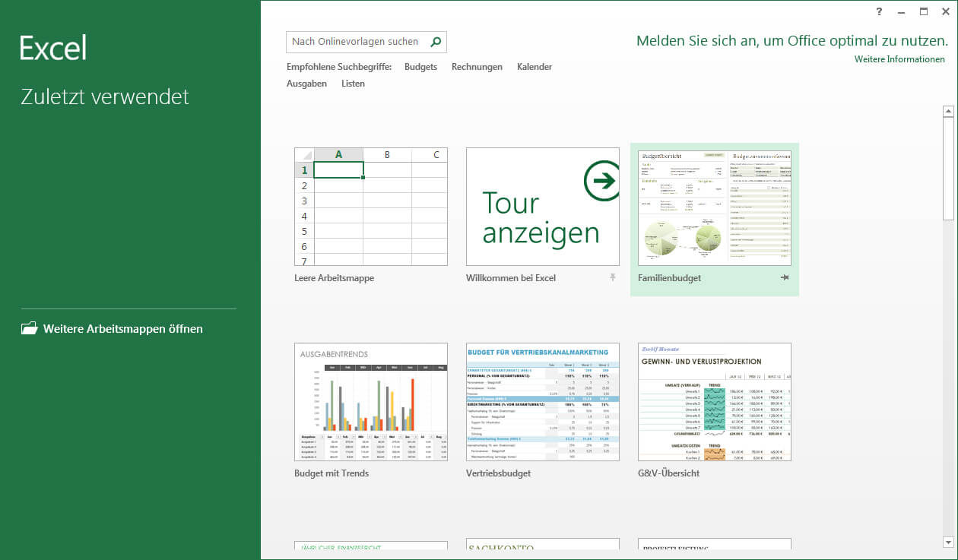Select the Budget mit Trends thumbnail
958x560 pixels.
tap(371, 401)
